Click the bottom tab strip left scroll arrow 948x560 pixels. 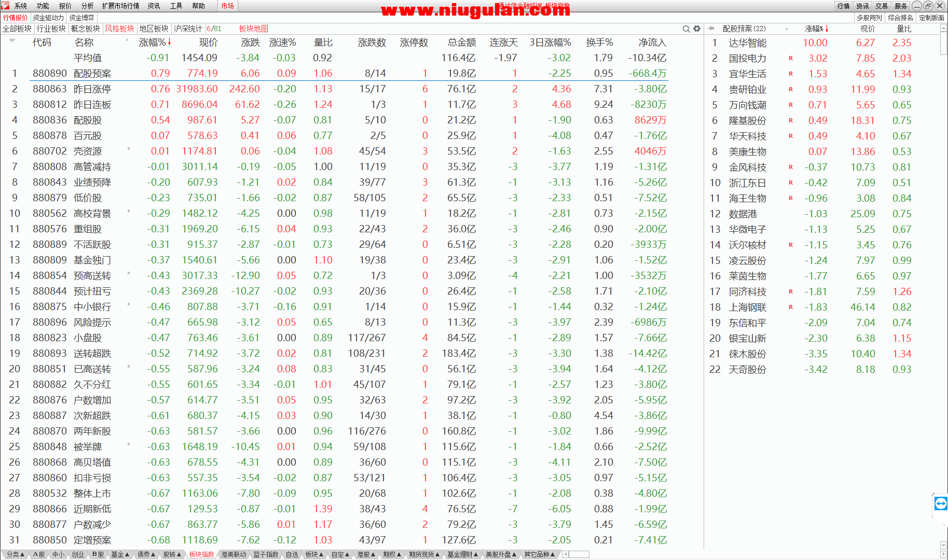pos(566,554)
